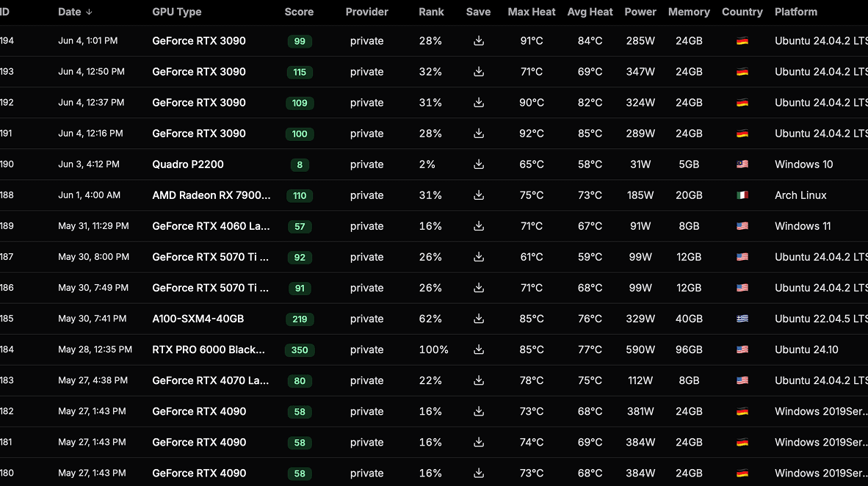Download results for the Quadro P2200 run

[x=479, y=164]
